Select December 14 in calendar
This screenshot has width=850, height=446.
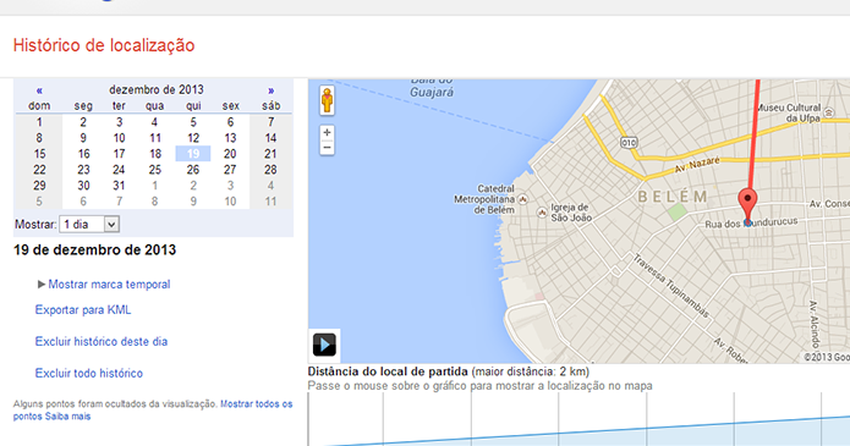click(271, 138)
